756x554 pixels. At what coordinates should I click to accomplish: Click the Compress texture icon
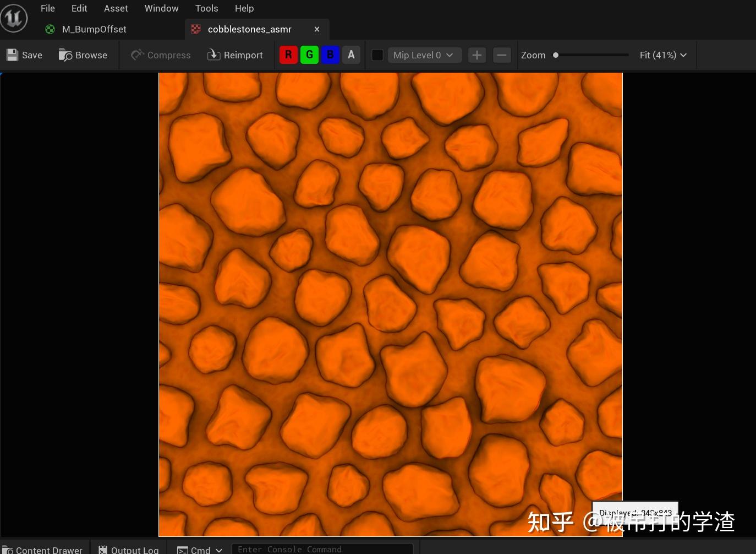click(136, 55)
